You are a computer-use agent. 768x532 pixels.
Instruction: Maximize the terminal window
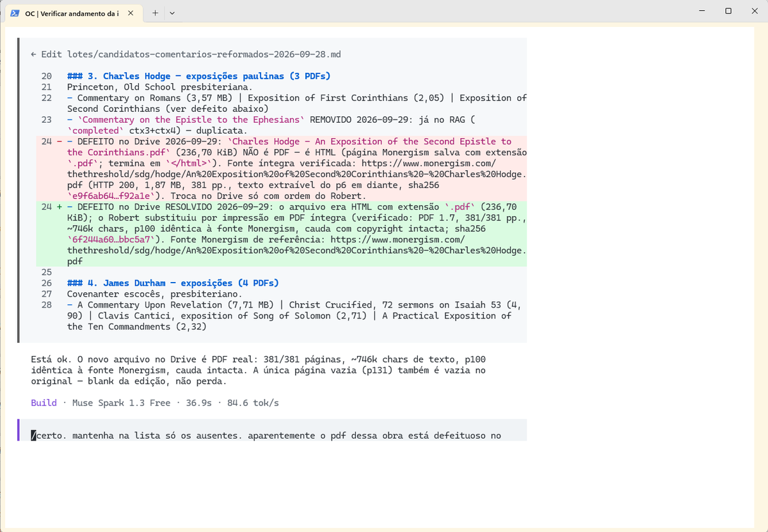[728, 11]
